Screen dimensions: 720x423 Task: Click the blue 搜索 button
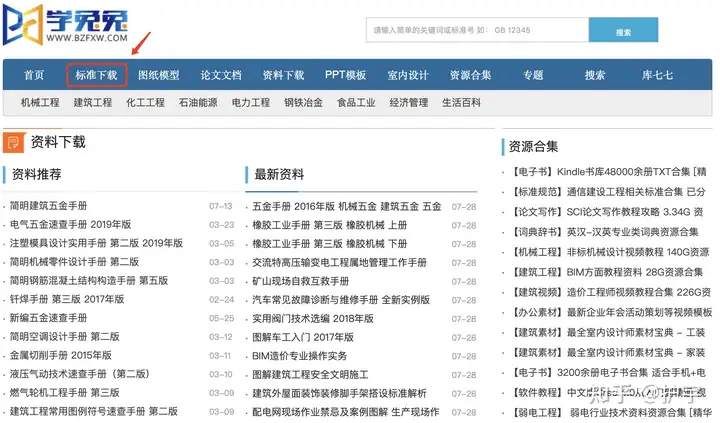[x=623, y=30]
